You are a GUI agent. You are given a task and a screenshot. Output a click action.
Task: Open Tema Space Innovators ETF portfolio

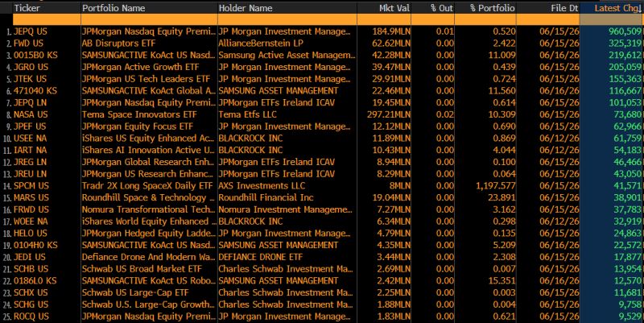[x=139, y=114]
